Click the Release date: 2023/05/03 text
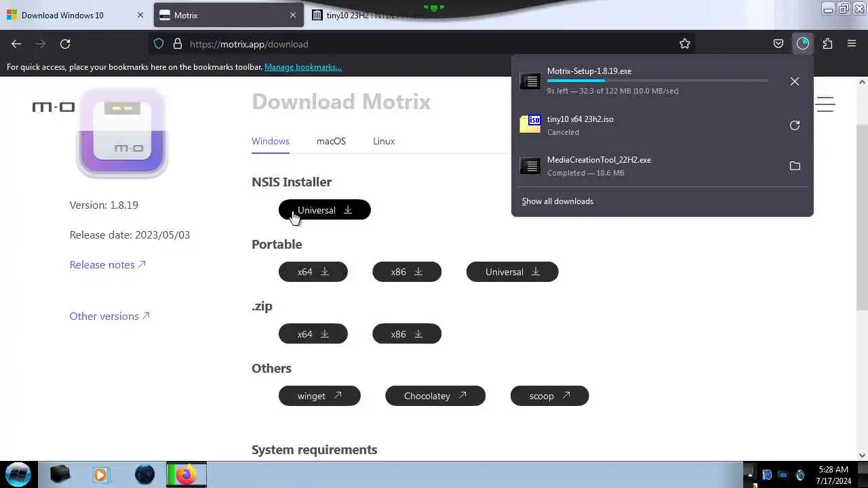The height and width of the screenshot is (488, 868). 130,235
